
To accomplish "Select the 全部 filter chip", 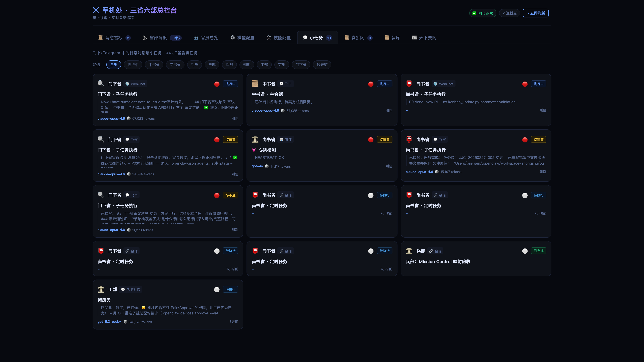I will 114,65.
